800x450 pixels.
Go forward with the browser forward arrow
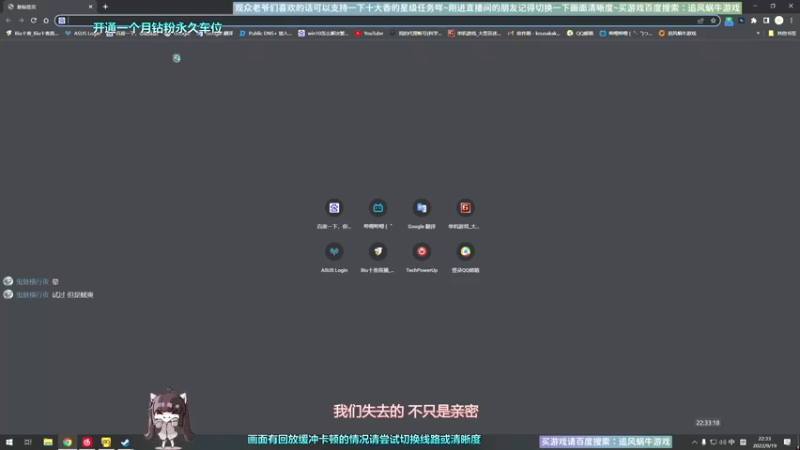tap(21, 20)
